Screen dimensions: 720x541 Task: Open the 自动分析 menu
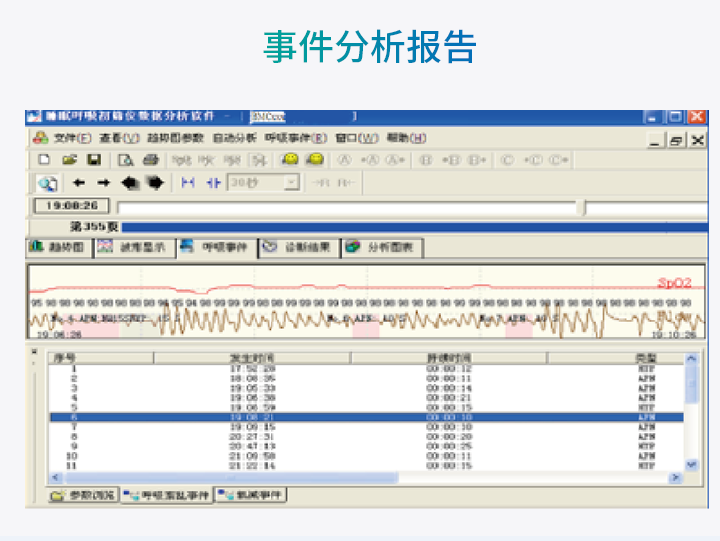(x=235, y=138)
